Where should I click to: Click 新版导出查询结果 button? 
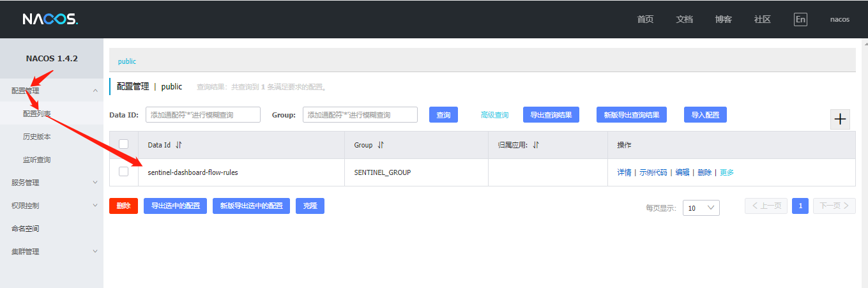[x=632, y=115]
